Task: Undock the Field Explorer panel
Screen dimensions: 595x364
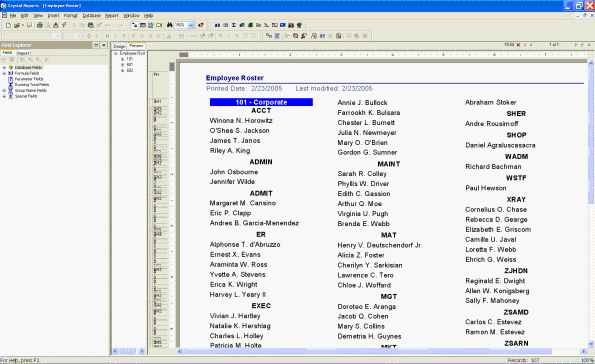Action: pos(96,45)
